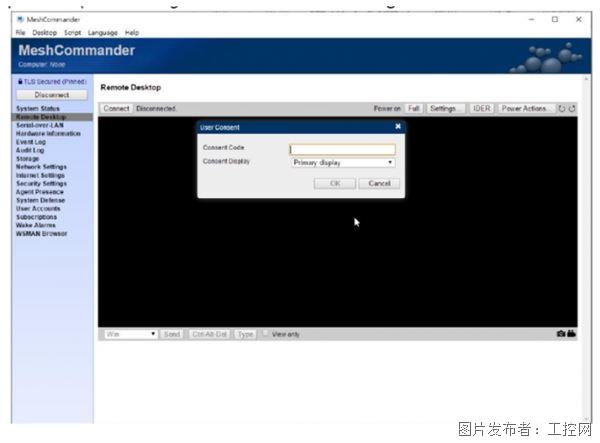Select Security Settings in sidebar
This screenshot has height=443, width=600.
[41, 184]
